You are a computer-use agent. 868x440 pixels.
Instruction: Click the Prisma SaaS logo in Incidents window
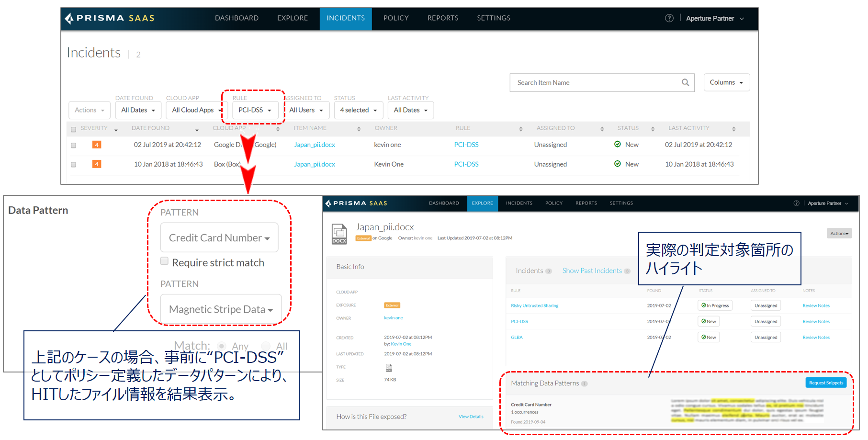tap(110, 18)
